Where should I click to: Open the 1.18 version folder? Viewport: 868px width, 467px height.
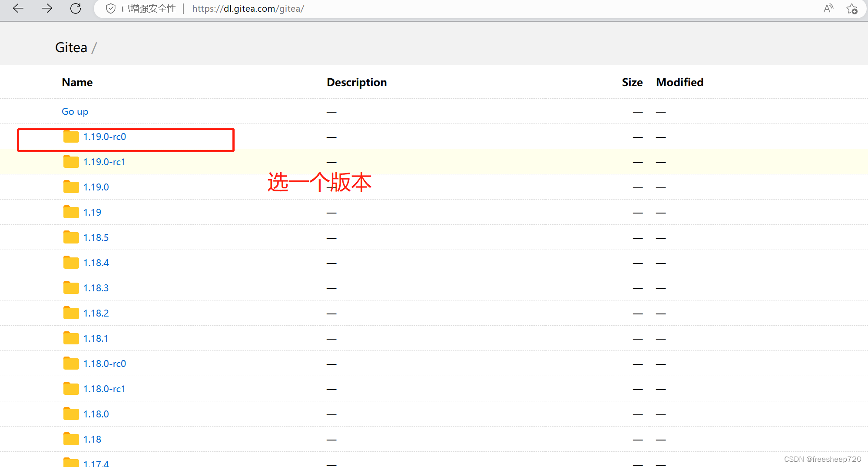tap(92, 440)
